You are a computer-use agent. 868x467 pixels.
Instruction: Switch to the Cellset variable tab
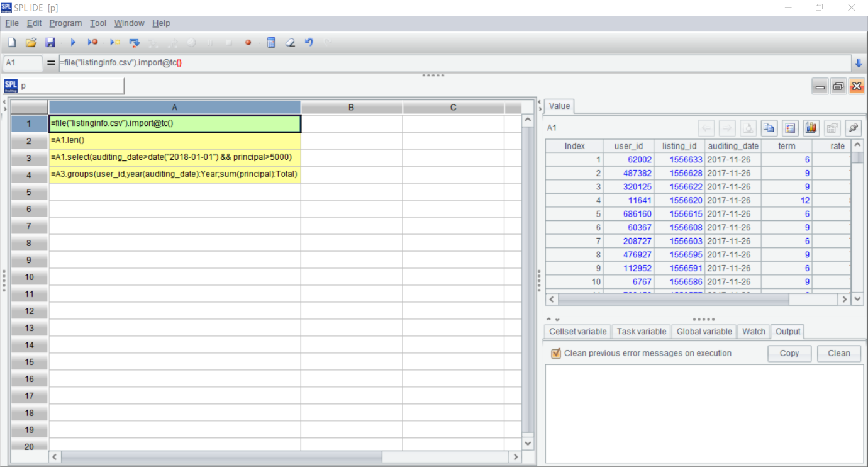point(577,332)
